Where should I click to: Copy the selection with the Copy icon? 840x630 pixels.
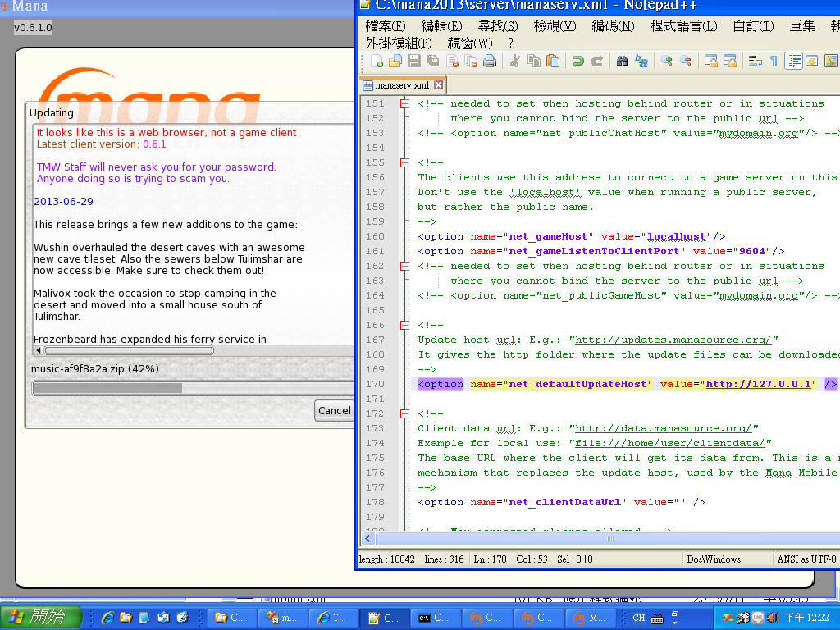(533, 61)
